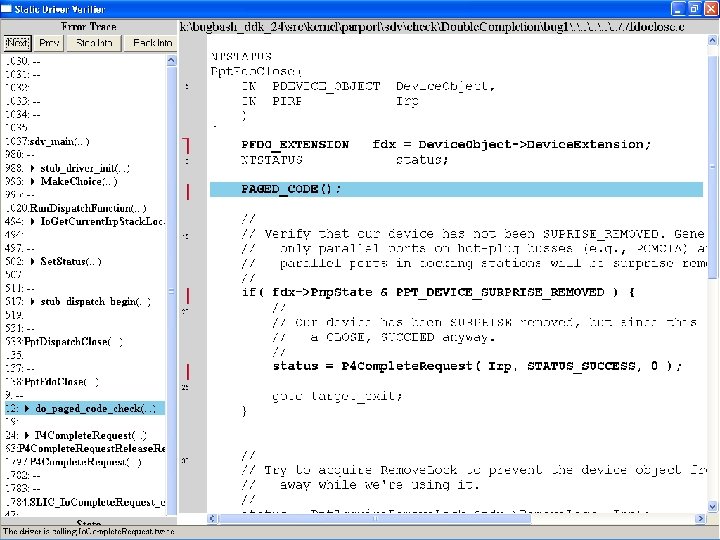Viewport: 720px width, 540px height.
Task: Click the Step Into button
Action: point(95,43)
